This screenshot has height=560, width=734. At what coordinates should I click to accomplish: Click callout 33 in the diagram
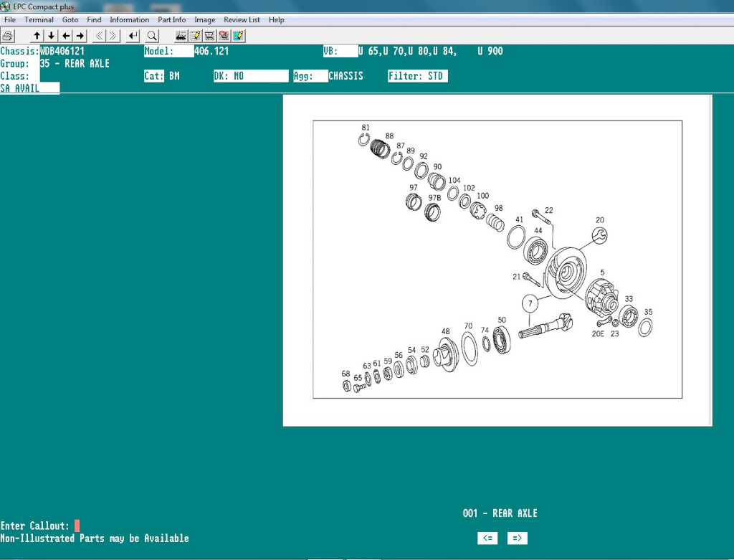629,299
